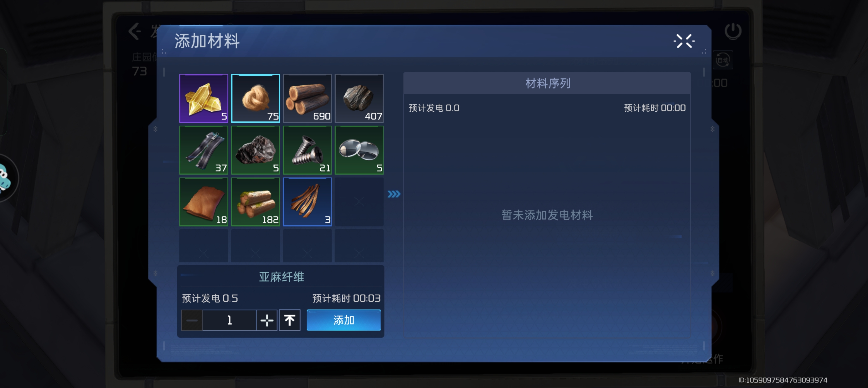Select the wood strips item with count 3
Viewport: 868px width, 388px height.
(x=307, y=202)
